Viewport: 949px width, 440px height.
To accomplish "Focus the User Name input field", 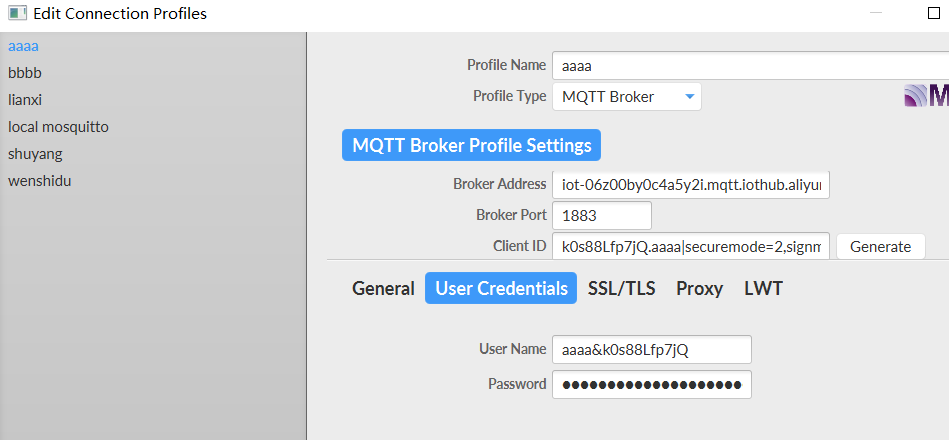I will [651, 350].
